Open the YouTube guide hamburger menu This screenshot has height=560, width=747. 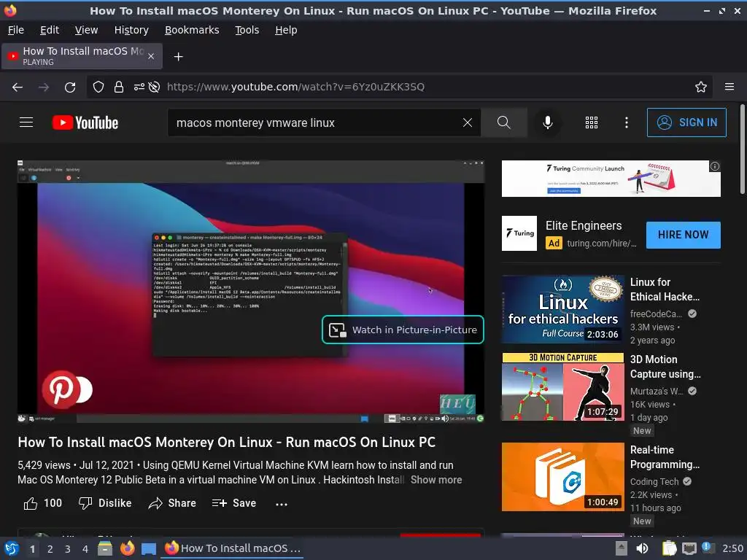tap(26, 122)
